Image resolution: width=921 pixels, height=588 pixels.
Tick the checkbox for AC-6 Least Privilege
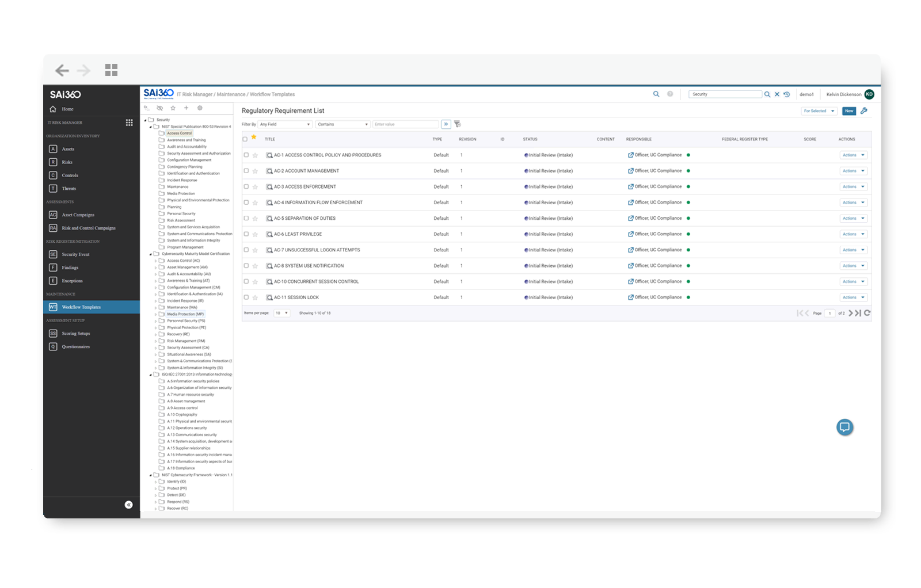(246, 234)
